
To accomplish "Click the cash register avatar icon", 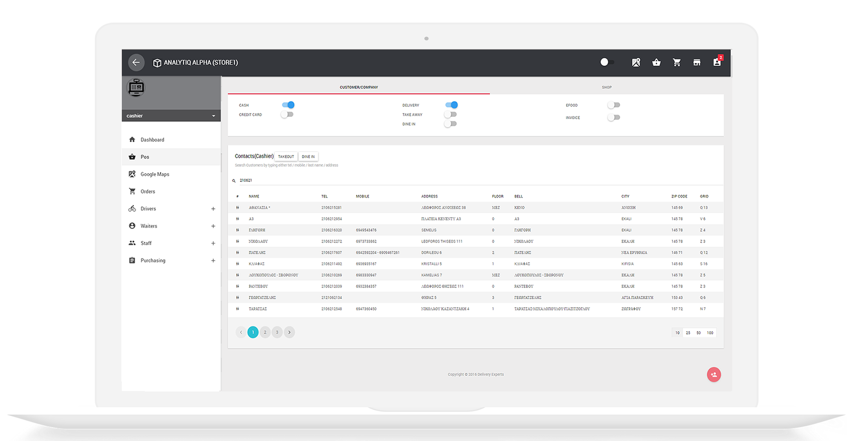I will (136, 88).
